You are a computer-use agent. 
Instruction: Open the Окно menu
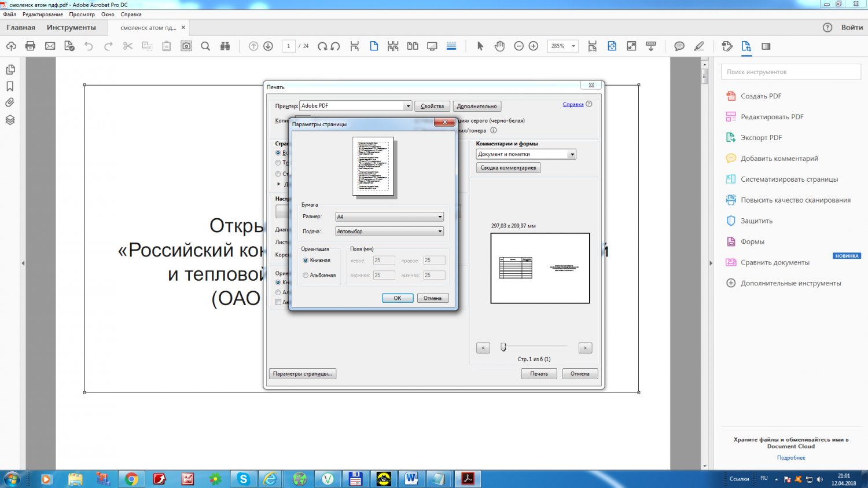(108, 14)
